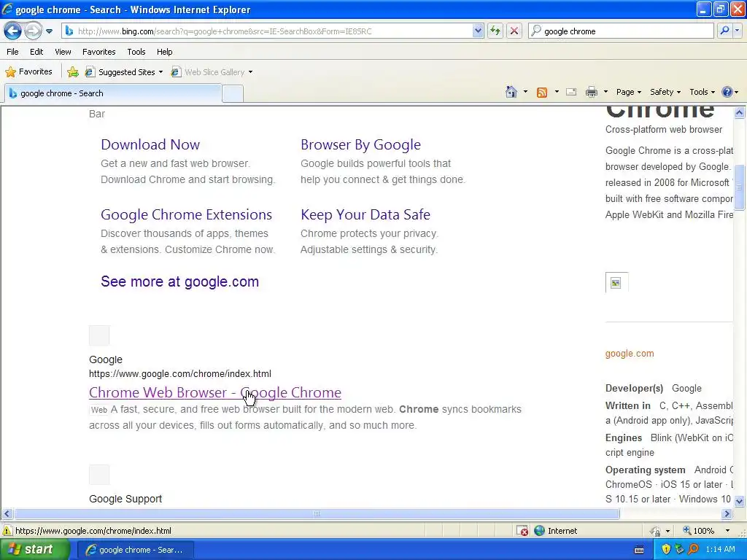Open the Suggested Sites dropdown
Image resolution: width=747 pixels, height=560 pixels.
pyautogui.click(x=124, y=72)
